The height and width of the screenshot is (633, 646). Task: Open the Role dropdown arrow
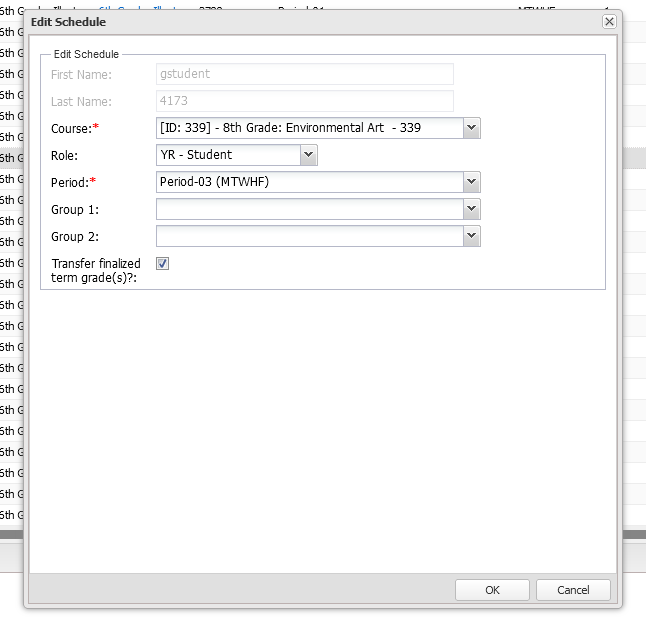tap(309, 155)
